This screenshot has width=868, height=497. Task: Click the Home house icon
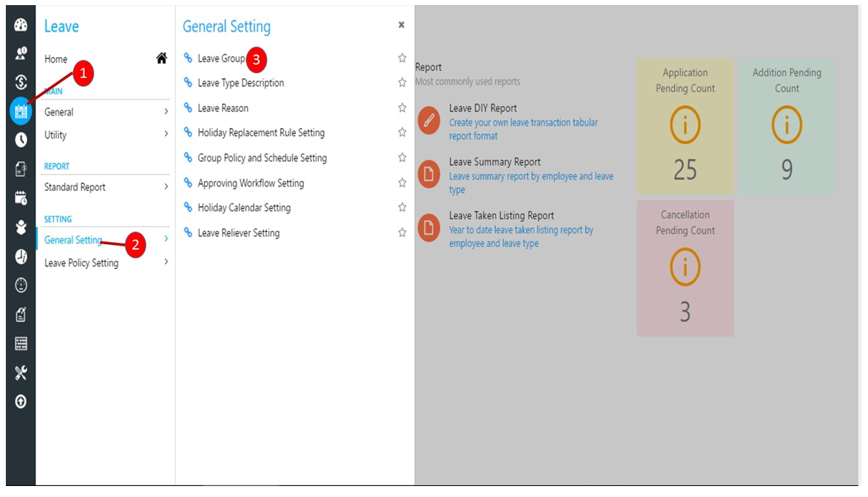click(161, 58)
